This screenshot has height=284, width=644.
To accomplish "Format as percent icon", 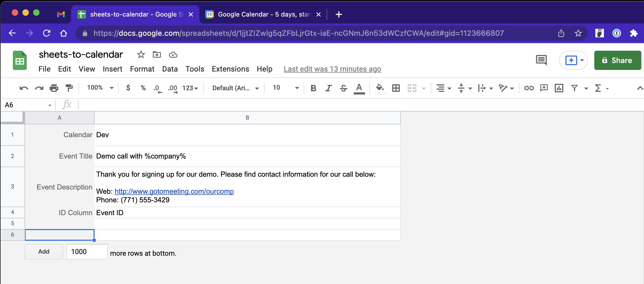I will (x=143, y=88).
